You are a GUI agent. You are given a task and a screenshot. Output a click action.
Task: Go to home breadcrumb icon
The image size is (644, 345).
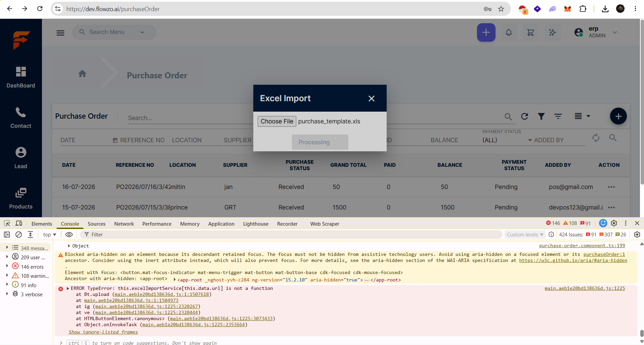coord(82,74)
